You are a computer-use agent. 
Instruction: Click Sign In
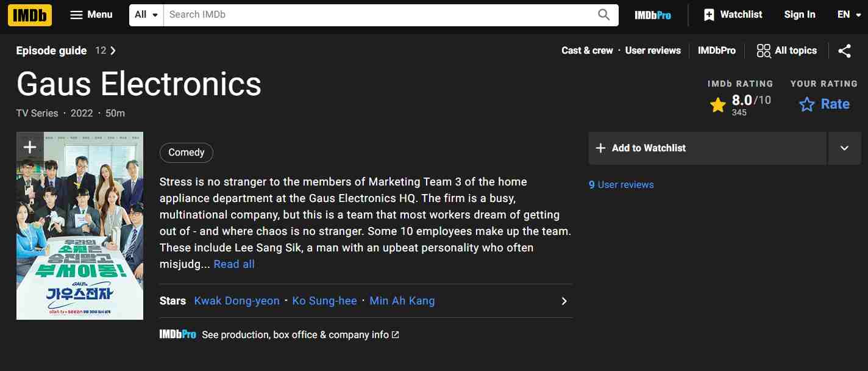tap(800, 15)
